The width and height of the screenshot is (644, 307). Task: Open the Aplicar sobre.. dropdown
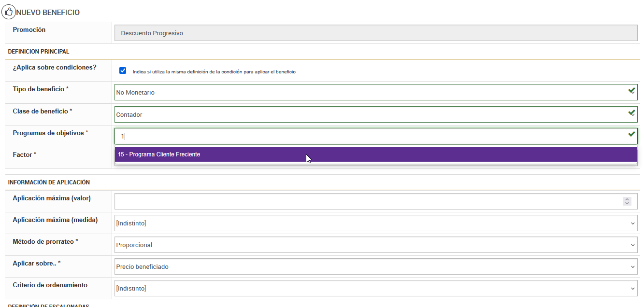point(376,266)
